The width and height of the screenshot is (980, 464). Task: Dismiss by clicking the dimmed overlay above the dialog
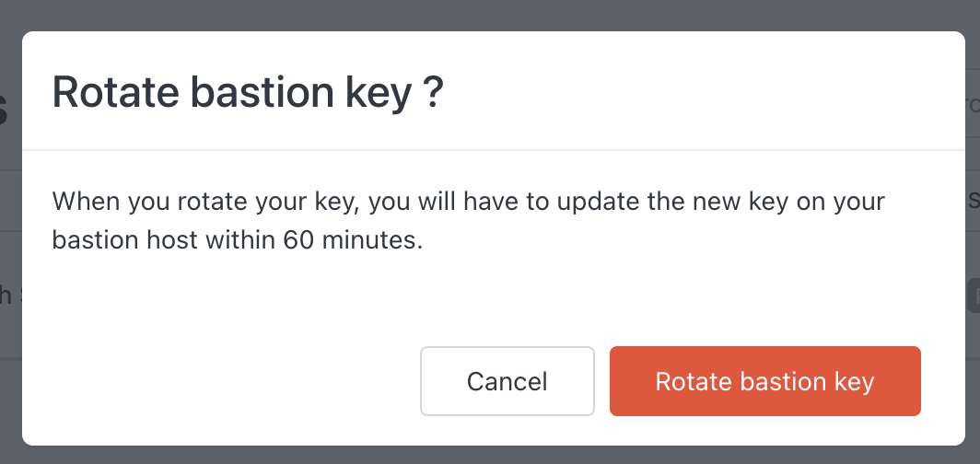pos(490,14)
